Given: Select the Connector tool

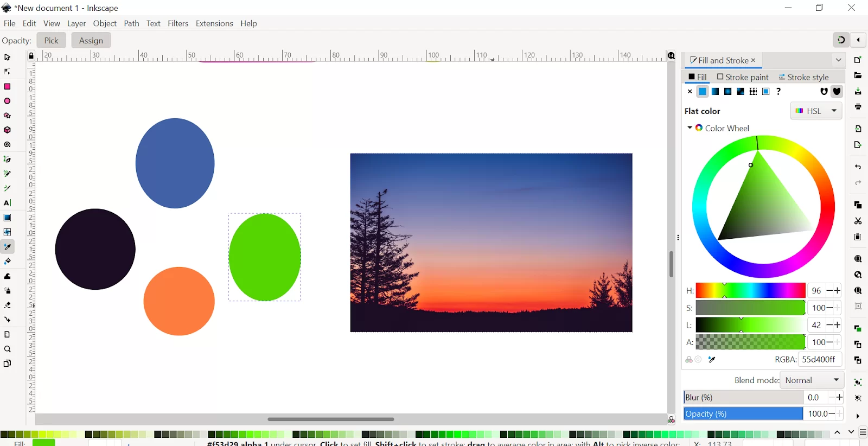Looking at the screenshot, I should coord(8,320).
